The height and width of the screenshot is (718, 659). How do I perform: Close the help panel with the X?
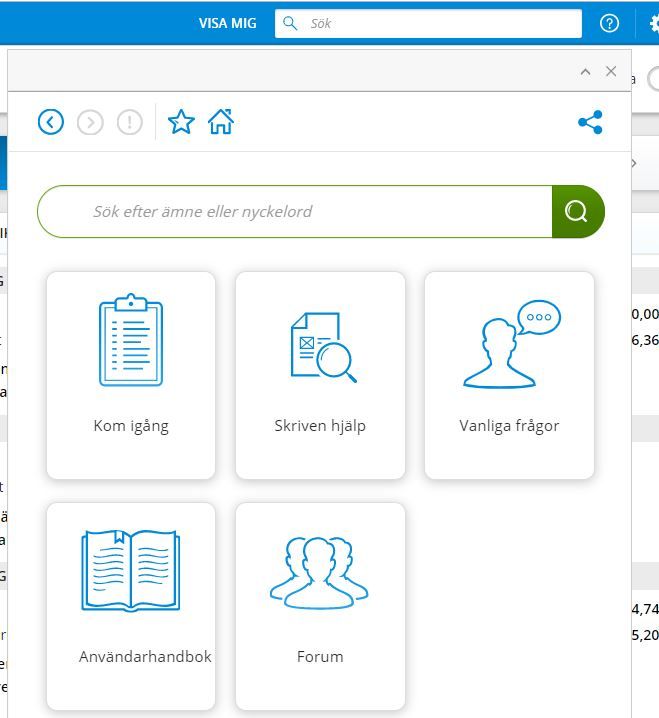click(x=611, y=71)
